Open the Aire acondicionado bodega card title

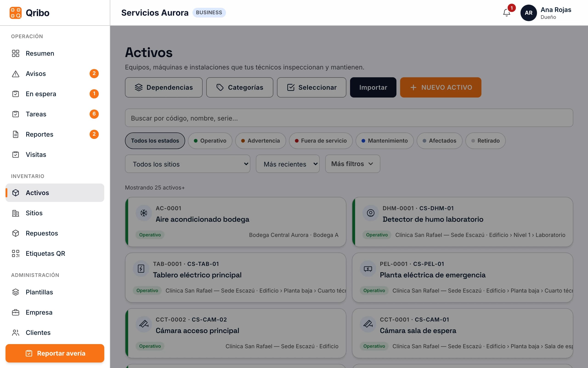coord(202,219)
